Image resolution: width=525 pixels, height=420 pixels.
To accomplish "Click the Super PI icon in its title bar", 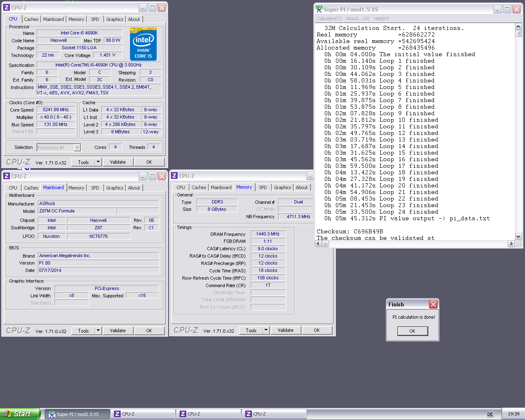I will pyautogui.click(x=319, y=9).
